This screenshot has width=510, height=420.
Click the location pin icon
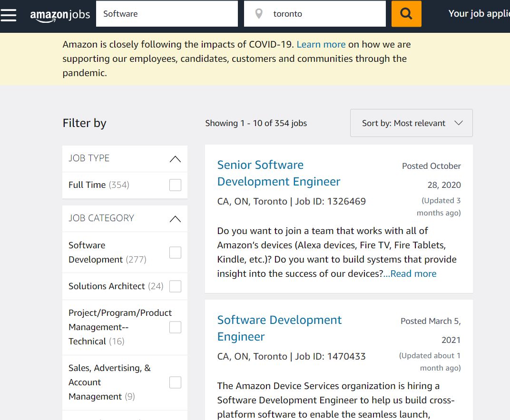point(259,14)
